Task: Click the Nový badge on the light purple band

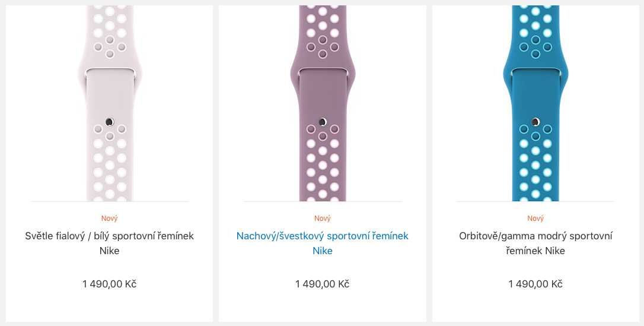Action: [x=110, y=219]
